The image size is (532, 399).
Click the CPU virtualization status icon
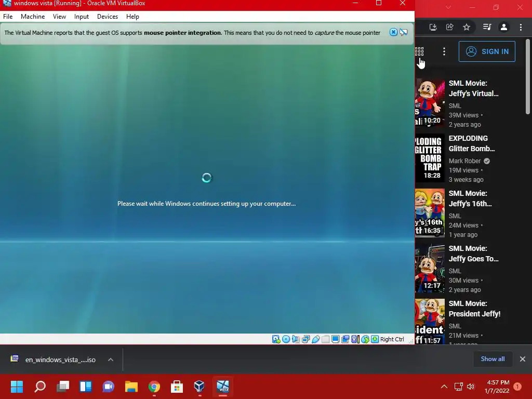tap(355, 339)
